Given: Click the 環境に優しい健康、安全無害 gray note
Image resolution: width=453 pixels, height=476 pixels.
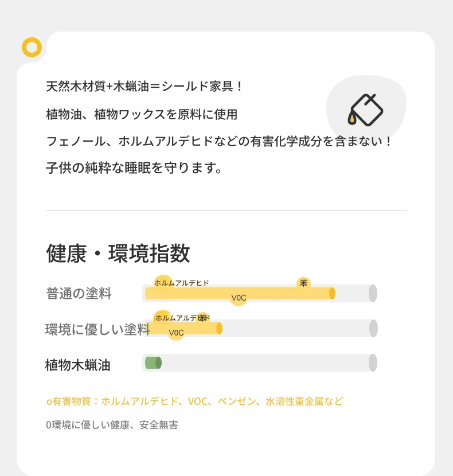Looking at the screenshot, I should pyautogui.click(x=112, y=425).
